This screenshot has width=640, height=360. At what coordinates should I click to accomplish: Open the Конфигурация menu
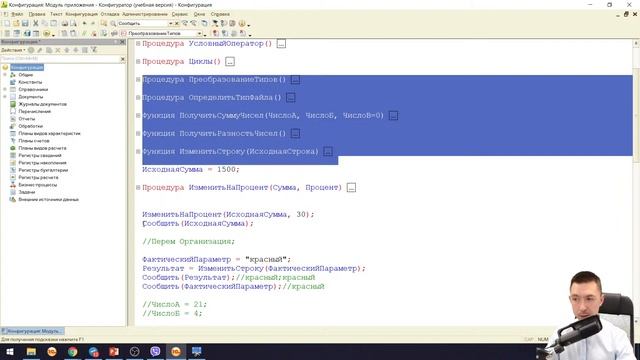point(82,14)
